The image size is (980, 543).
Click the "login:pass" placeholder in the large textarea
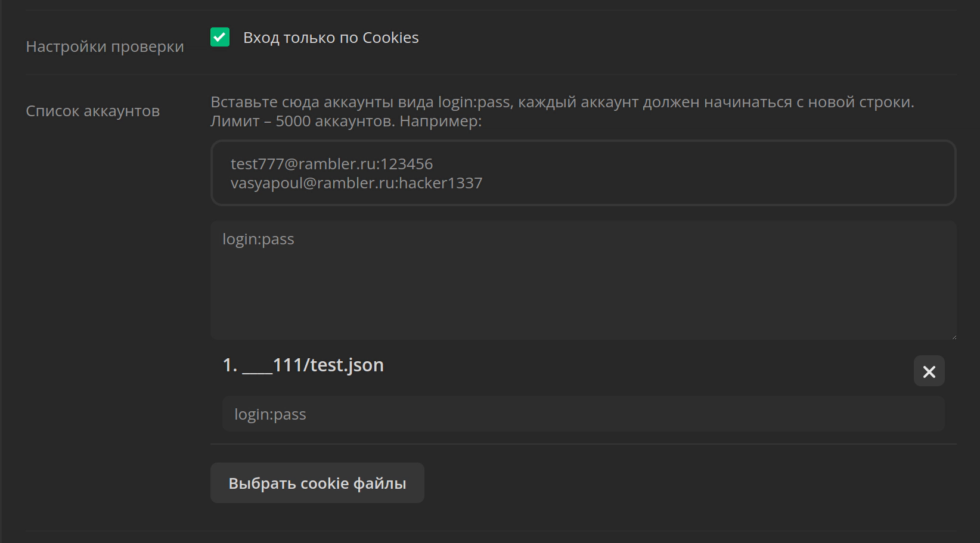coord(258,239)
